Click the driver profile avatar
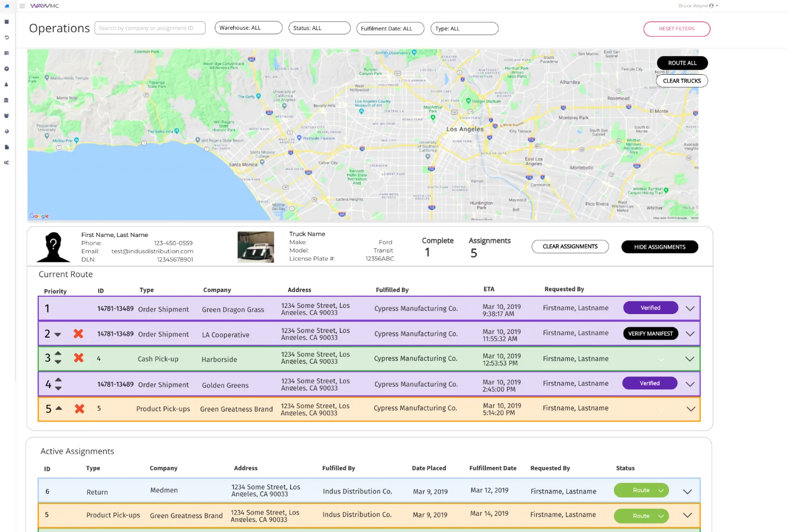Image resolution: width=787 pixels, height=532 pixels. coord(53,247)
